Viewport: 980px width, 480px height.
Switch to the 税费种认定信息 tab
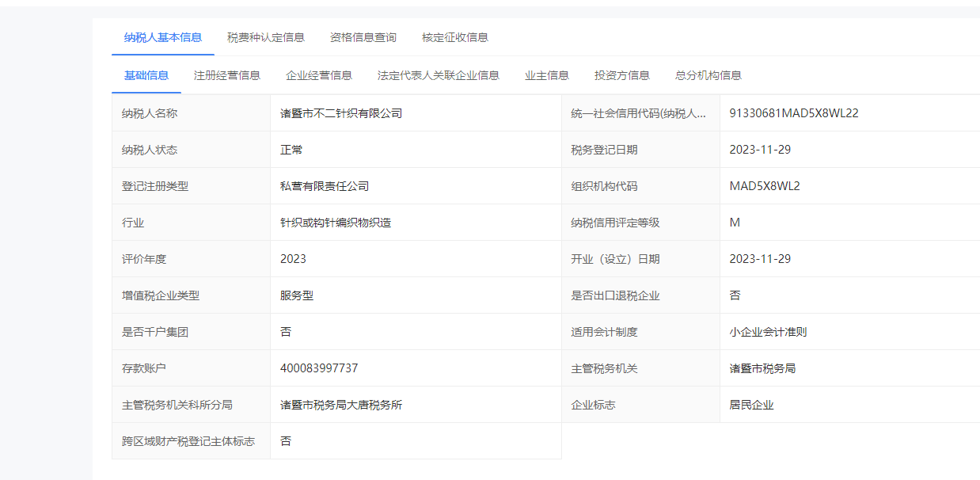(x=265, y=37)
